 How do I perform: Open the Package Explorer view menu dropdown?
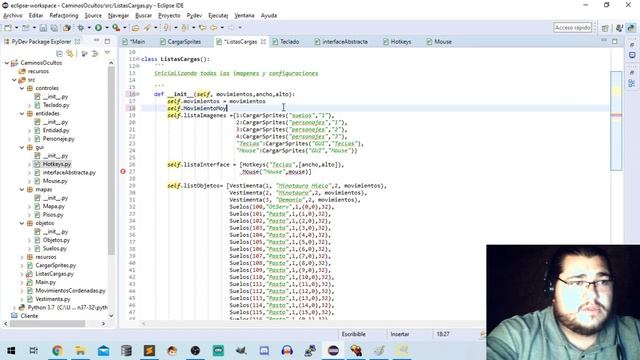pos(107,53)
